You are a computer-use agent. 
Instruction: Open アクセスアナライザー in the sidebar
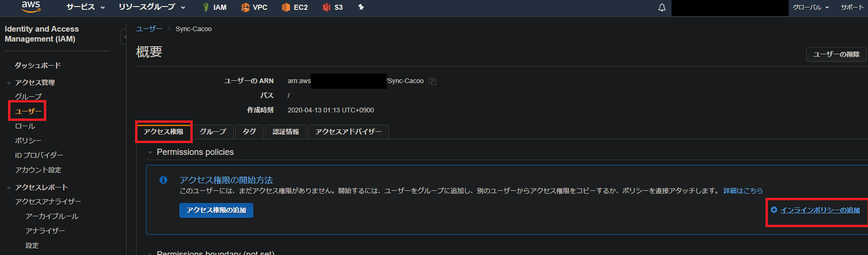48,202
